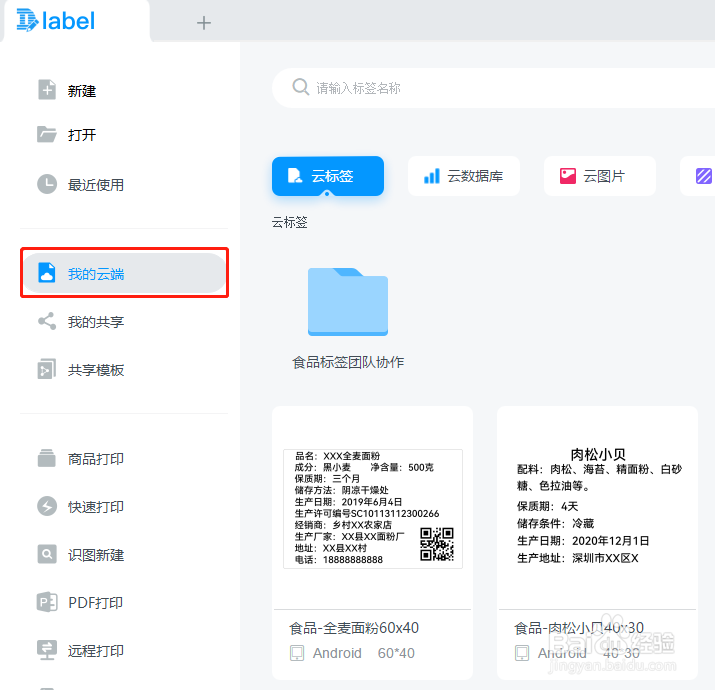This screenshot has width=715, height=690.
Task: Click the search magnifier icon
Action: tap(301, 87)
